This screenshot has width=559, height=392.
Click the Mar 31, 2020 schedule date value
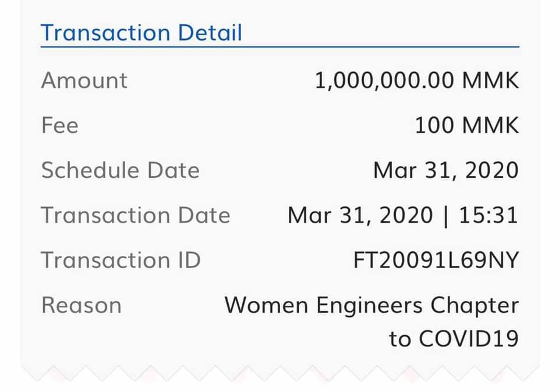pos(446,170)
